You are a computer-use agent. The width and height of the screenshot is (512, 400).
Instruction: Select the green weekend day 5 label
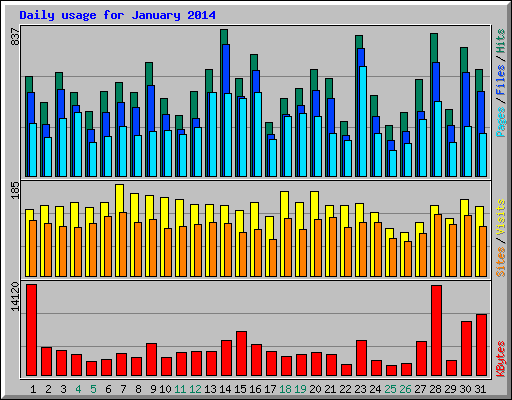[93, 389]
